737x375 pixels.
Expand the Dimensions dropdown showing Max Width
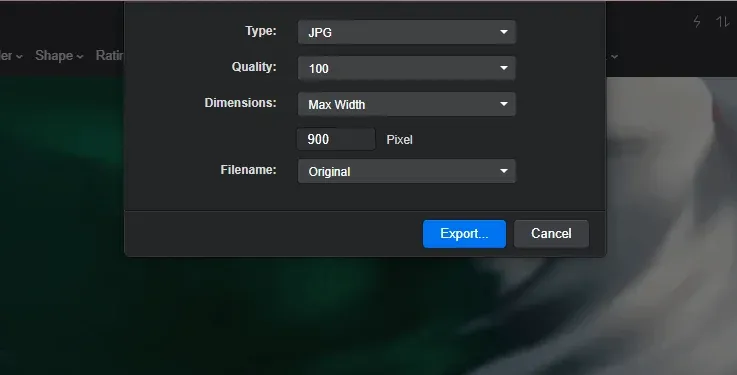(x=407, y=104)
